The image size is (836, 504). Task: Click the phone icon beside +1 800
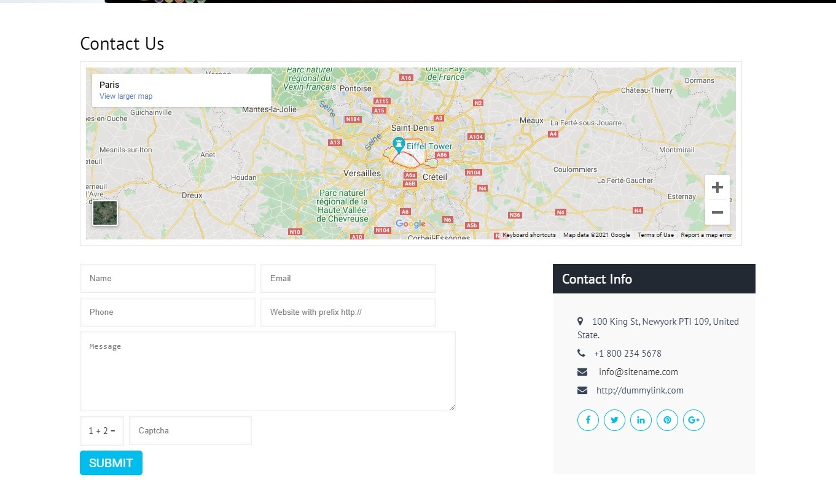(581, 353)
